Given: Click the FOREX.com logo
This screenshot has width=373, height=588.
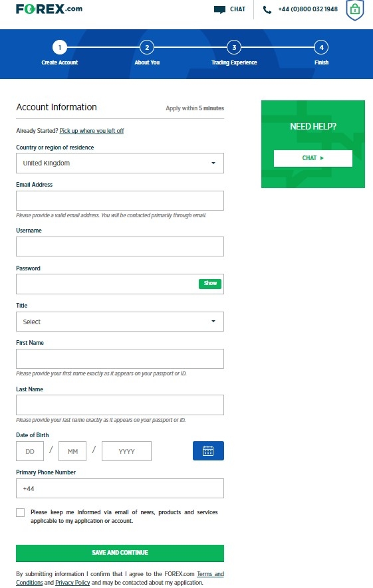Looking at the screenshot, I should coord(49,9).
